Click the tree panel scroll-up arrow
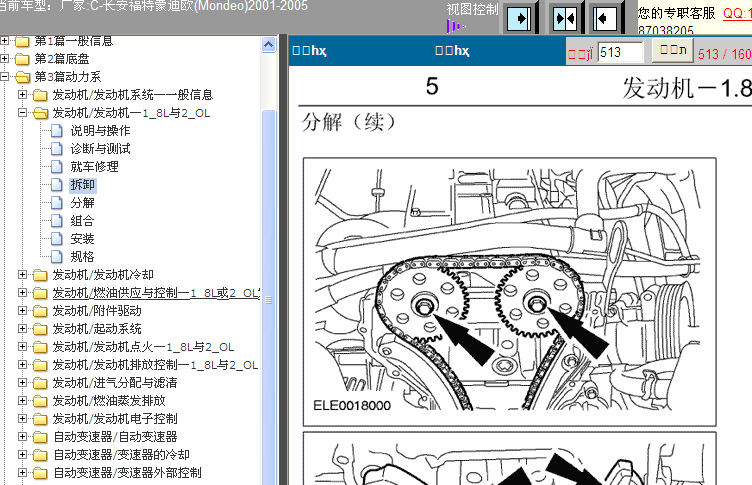This screenshot has width=752, height=485. pos(269,45)
